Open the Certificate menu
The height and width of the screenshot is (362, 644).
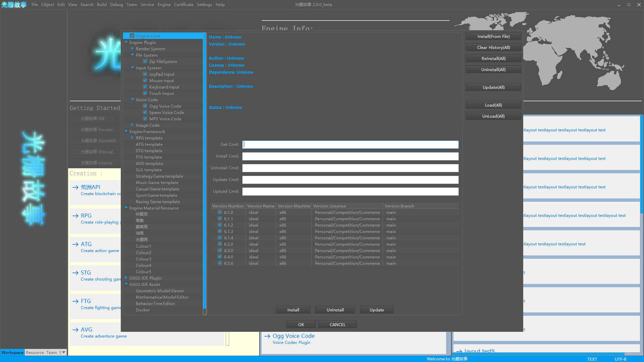[x=183, y=5]
